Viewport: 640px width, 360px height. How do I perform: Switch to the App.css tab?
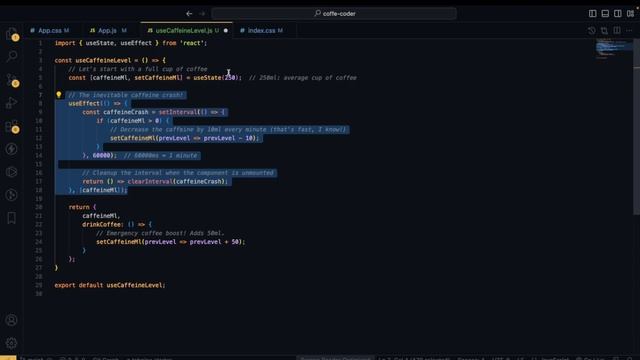tap(50, 31)
